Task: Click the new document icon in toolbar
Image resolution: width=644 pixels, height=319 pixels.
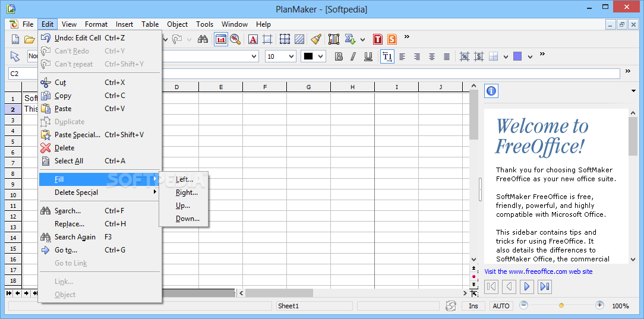Action: pos(15,39)
